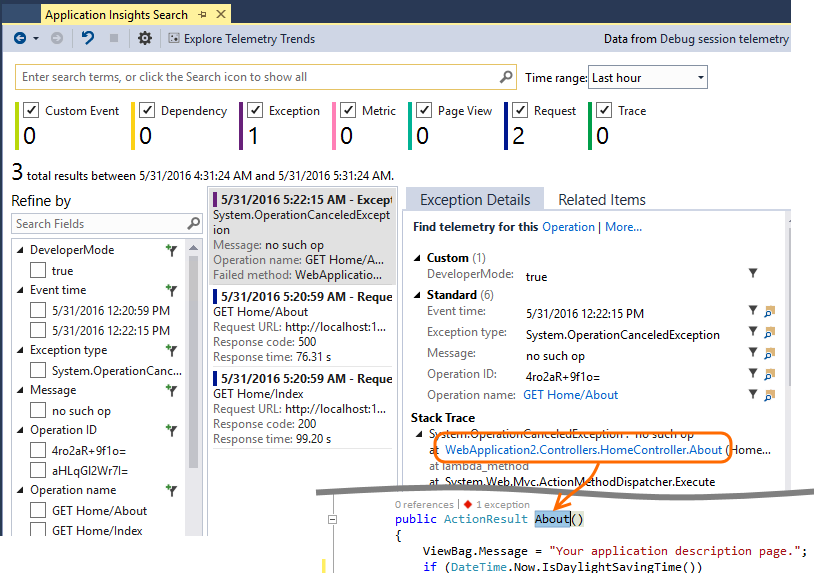Image resolution: width=814 pixels, height=573 pixels.
Task: Click filter funnel beside Exception type value
Action: [x=753, y=331]
